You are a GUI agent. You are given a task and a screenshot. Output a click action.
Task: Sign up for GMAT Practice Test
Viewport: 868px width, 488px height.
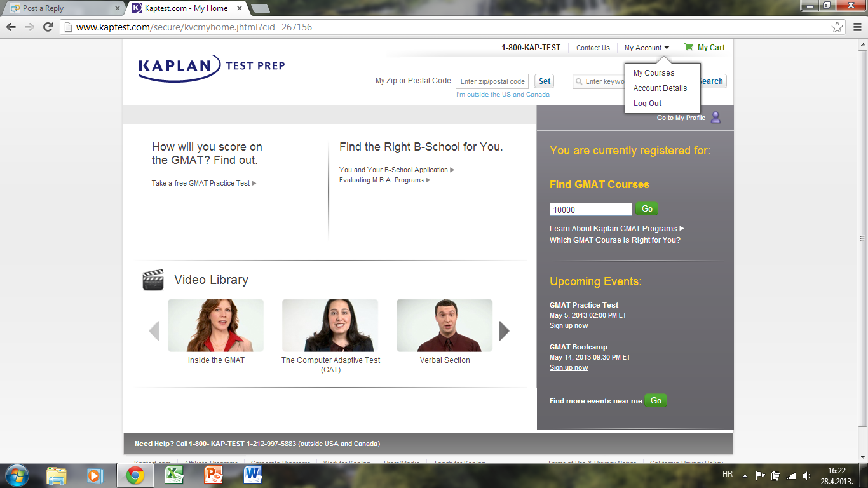point(569,326)
